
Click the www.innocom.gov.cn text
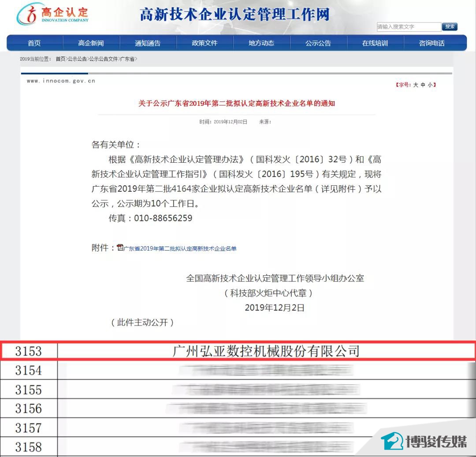[x=61, y=81]
